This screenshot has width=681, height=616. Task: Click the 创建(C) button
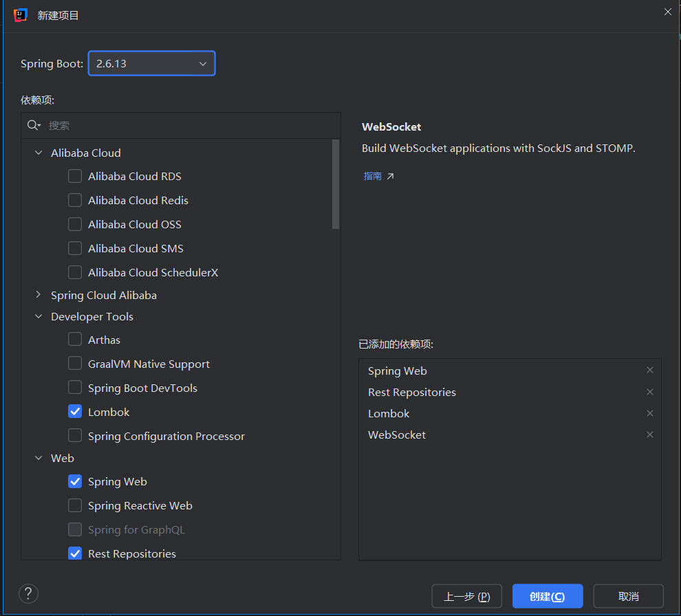(x=548, y=596)
